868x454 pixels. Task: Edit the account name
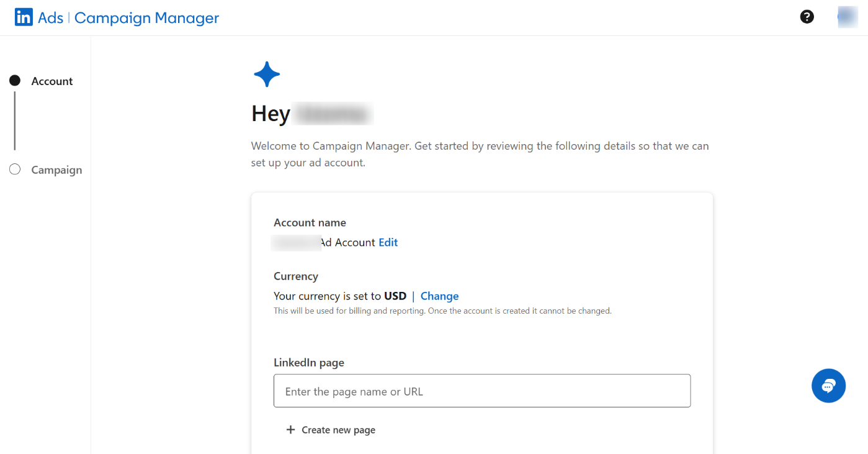tap(388, 242)
